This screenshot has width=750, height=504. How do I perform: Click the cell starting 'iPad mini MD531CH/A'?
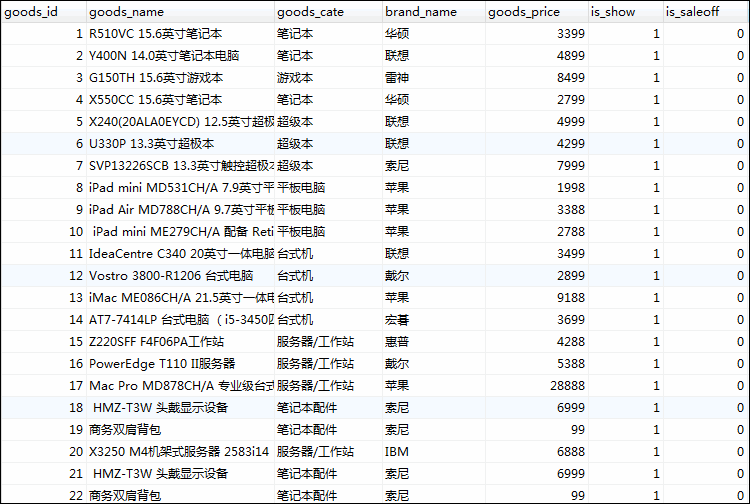[180, 188]
